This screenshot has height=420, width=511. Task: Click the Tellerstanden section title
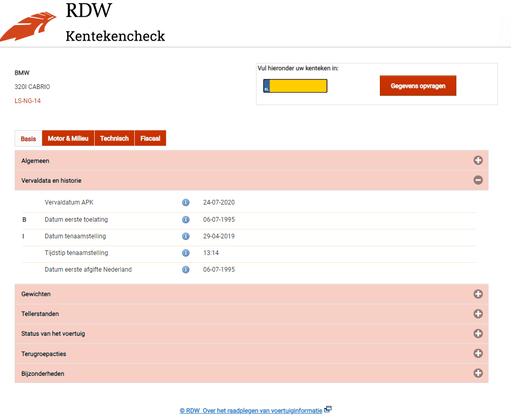(x=40, y=314)
